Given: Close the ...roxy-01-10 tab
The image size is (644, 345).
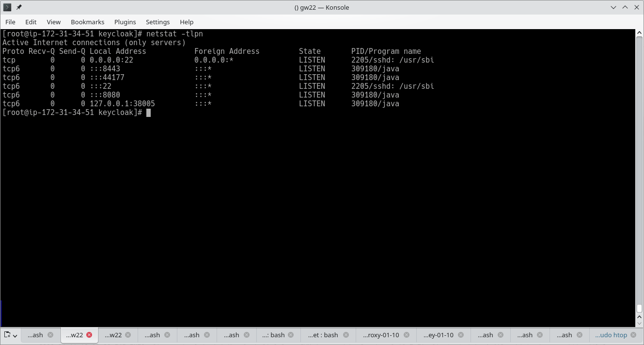Looking at the screenshot, I should [407, 335].
